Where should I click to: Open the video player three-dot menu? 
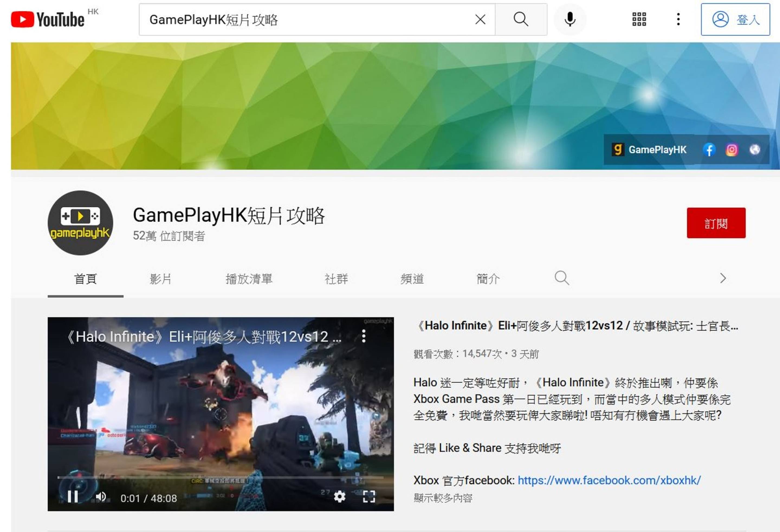coord(364,336)
